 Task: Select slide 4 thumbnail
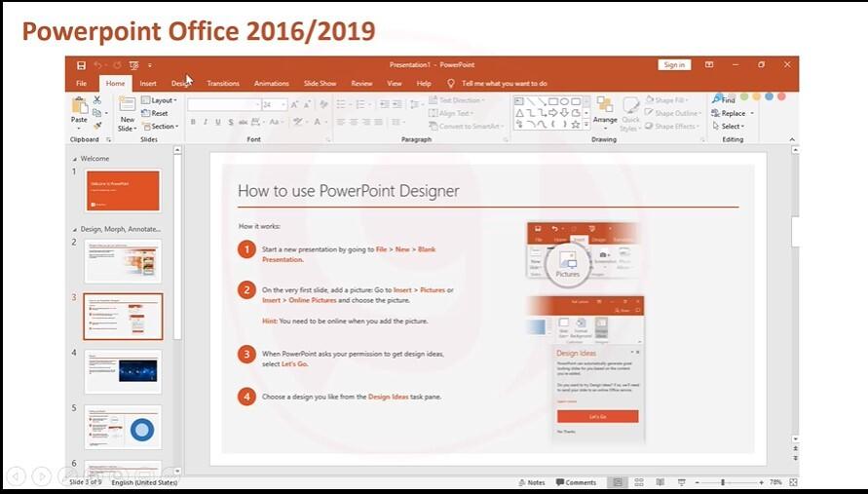(123, 371)
